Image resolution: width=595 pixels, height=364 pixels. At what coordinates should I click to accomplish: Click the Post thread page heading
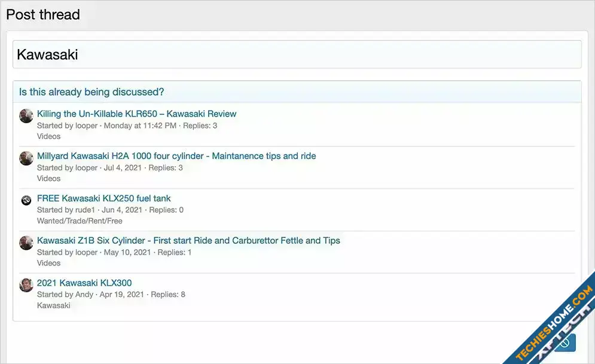[x=43, y=14]
